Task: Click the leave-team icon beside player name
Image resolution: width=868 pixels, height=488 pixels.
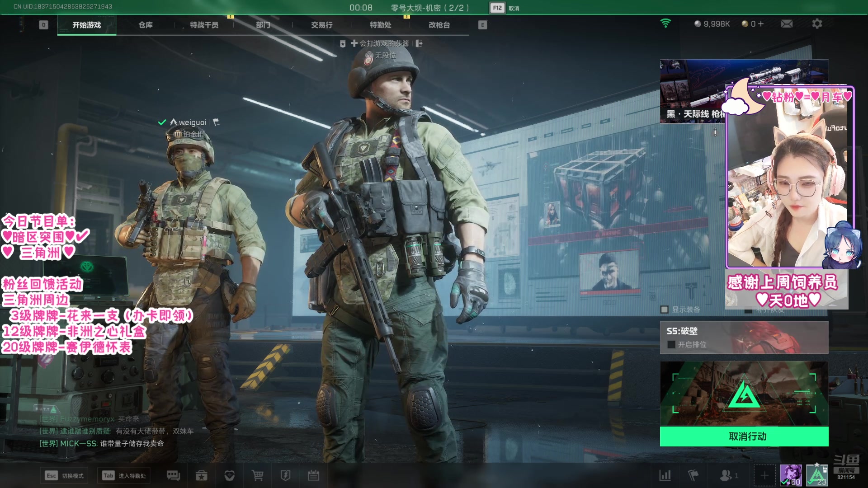Action: (x=419, y=43)
